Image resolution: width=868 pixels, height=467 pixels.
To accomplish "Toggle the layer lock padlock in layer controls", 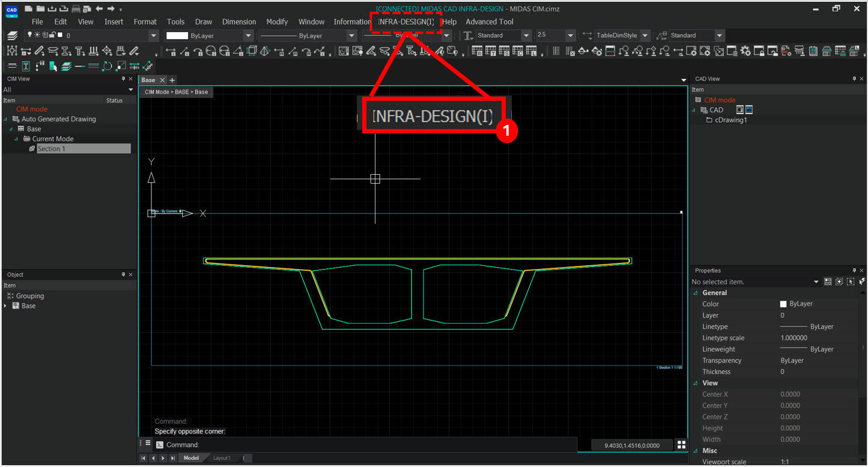I will coord(52,34).
